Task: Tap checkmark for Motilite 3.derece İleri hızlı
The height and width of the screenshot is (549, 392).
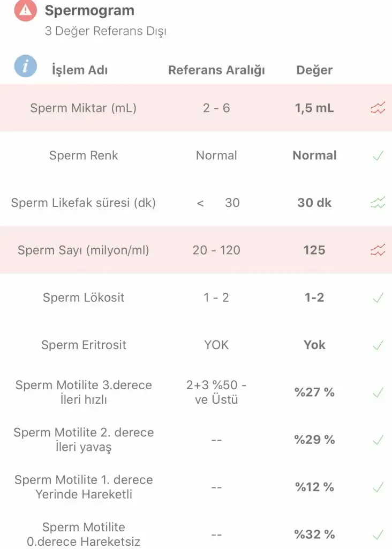Action: (x=378, y=392)
